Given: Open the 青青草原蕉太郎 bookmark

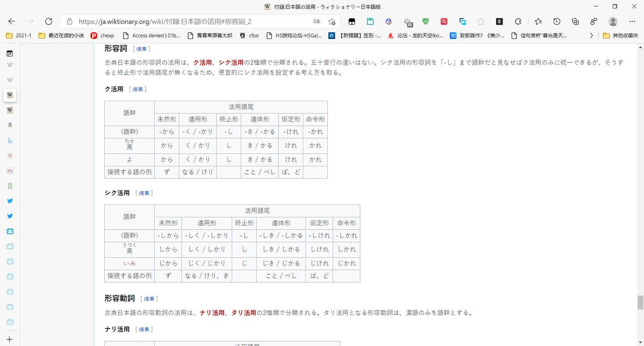Looking at the screenshot, I should (x=210, y=35).
